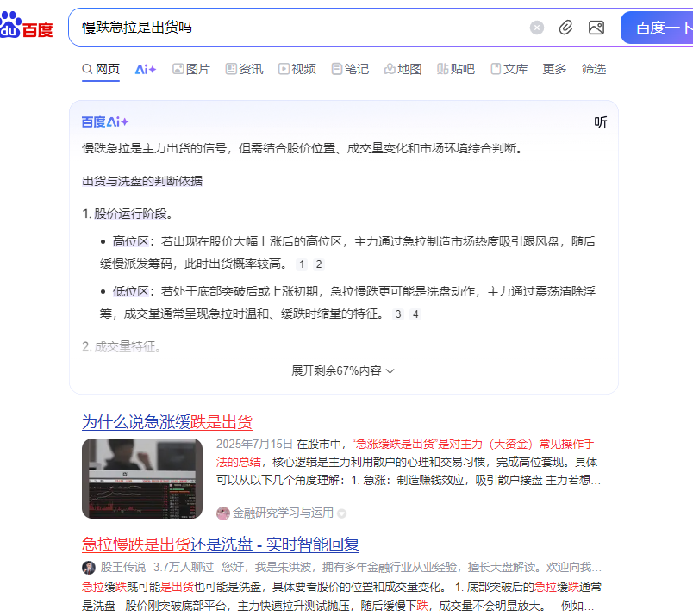
Task: Click the 股王传说 author name
Action: [x=123, y=567]
